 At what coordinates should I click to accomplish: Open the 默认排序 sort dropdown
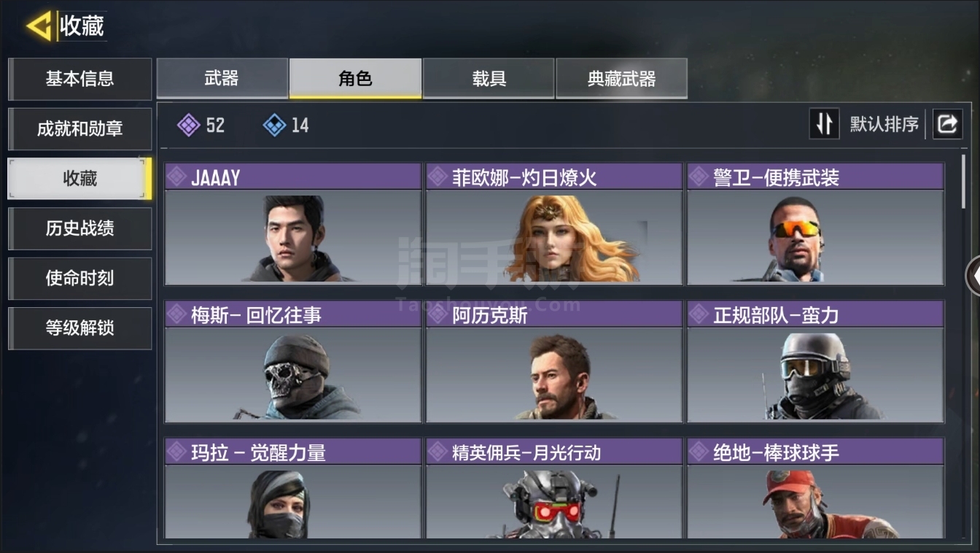click(x=884, y=125)
